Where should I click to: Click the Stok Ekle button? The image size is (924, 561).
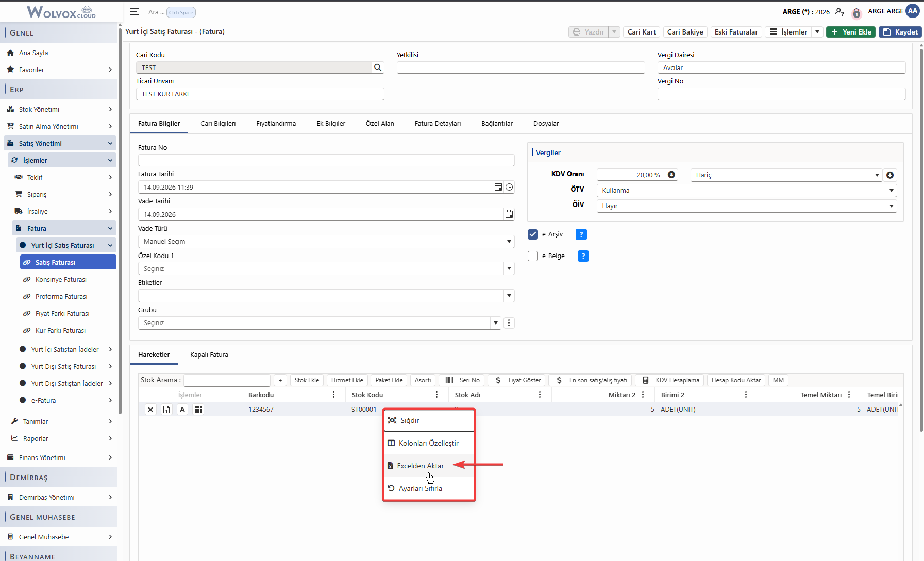point(307,380)
